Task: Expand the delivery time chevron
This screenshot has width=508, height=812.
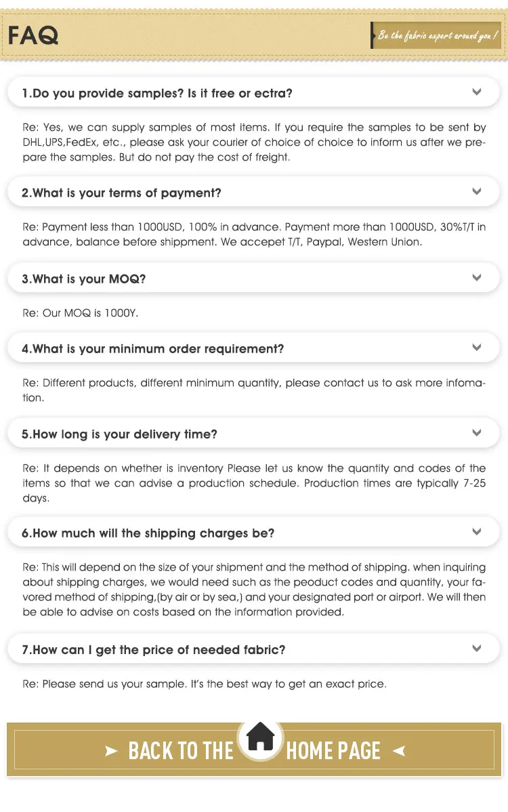Action: point(477,433)
